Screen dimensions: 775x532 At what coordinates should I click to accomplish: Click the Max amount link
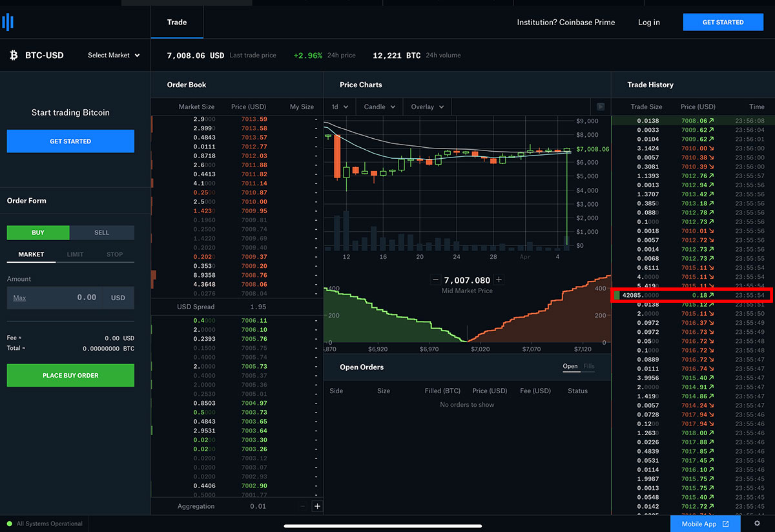click(19, 298)
